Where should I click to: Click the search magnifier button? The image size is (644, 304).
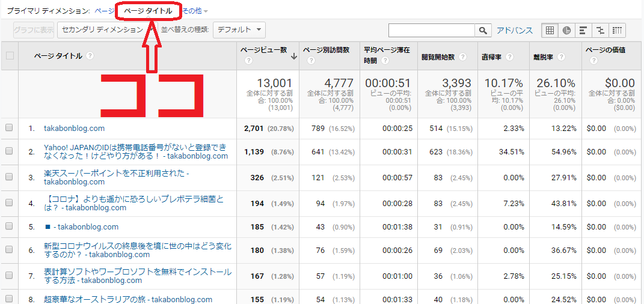coord(483,30)
